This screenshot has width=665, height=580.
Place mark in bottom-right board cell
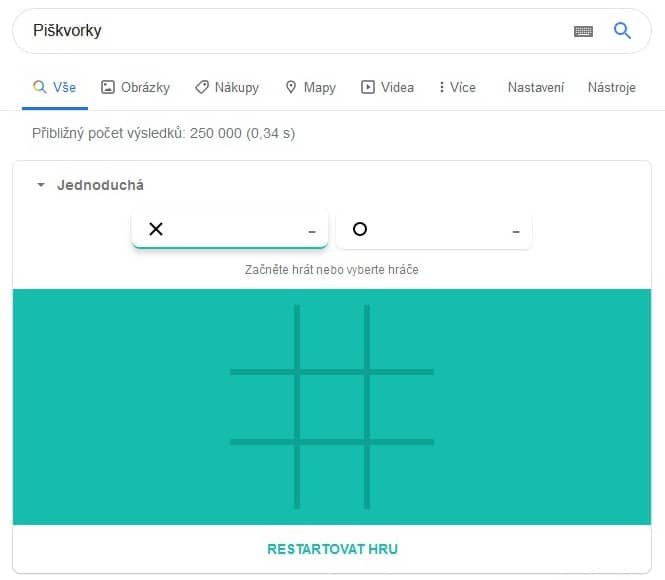pyautogui.click(x=402, y=477)
